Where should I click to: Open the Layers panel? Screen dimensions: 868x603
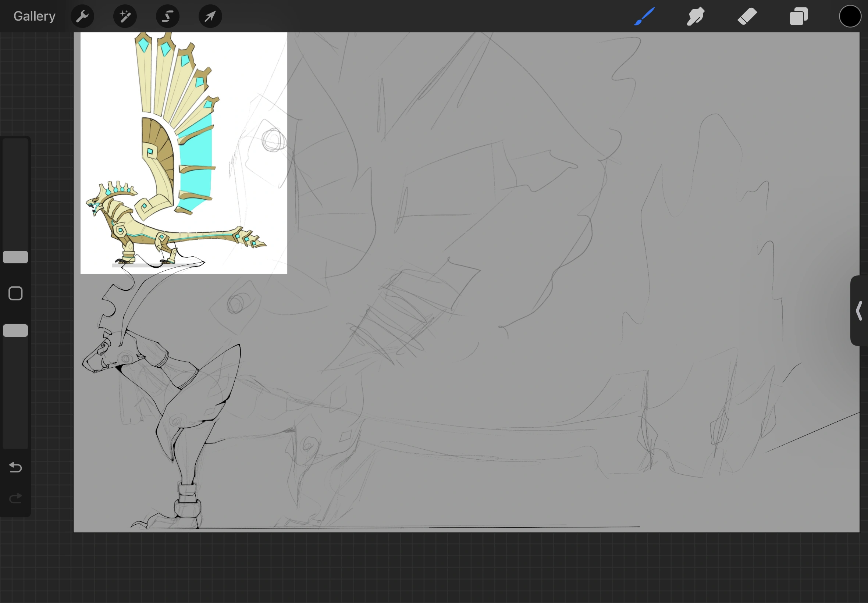click(x=798, y=16)
